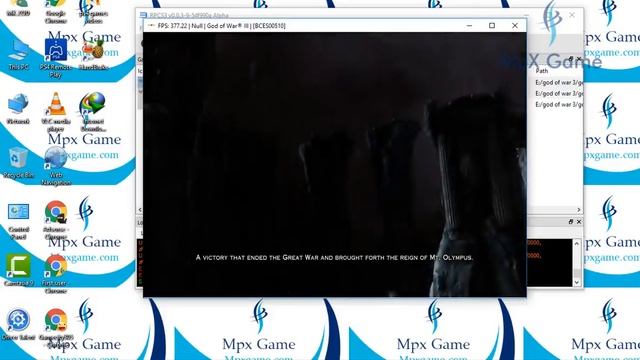This screenshot has width=640, height=360.
Task: Open the Google Chrome icon in top row
Action: (x=56, y=11)
